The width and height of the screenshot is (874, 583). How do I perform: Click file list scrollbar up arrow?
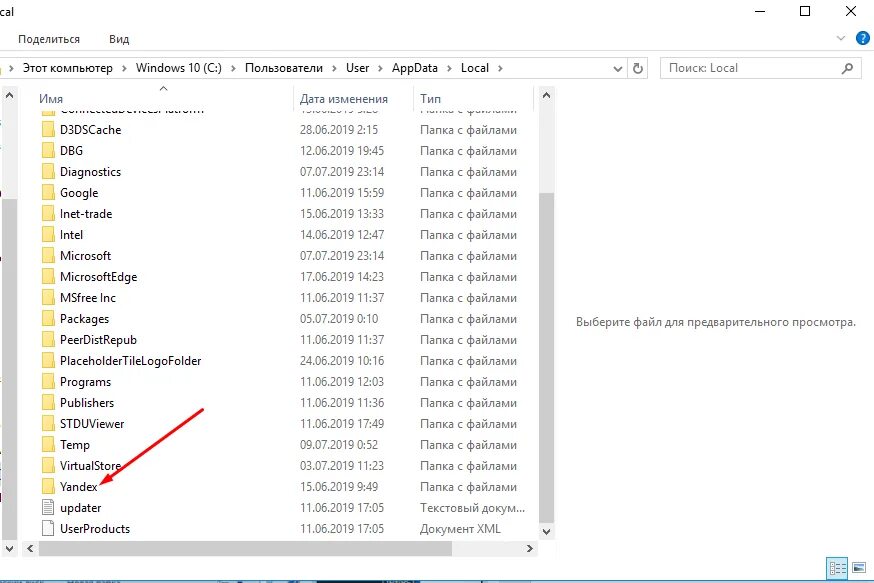click(546, 95)
